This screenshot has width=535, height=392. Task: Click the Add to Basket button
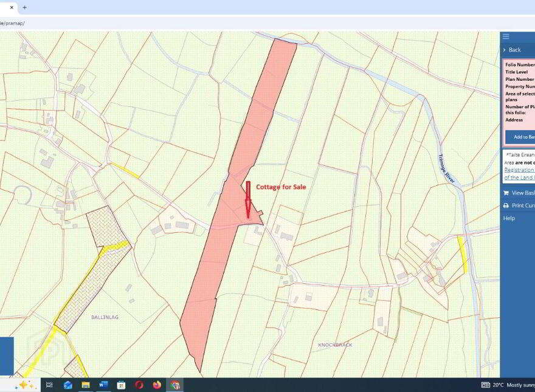pyautogui.click(x=520, y=137)
